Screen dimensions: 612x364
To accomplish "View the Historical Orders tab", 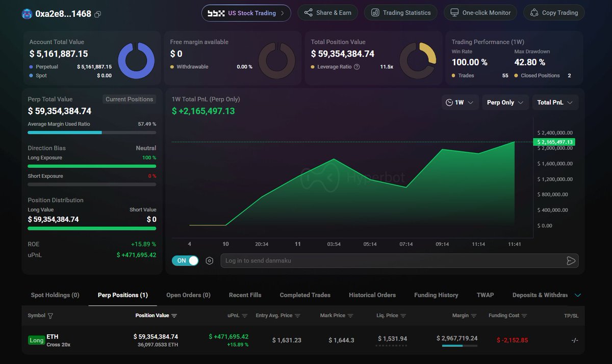I will (372, 295).
